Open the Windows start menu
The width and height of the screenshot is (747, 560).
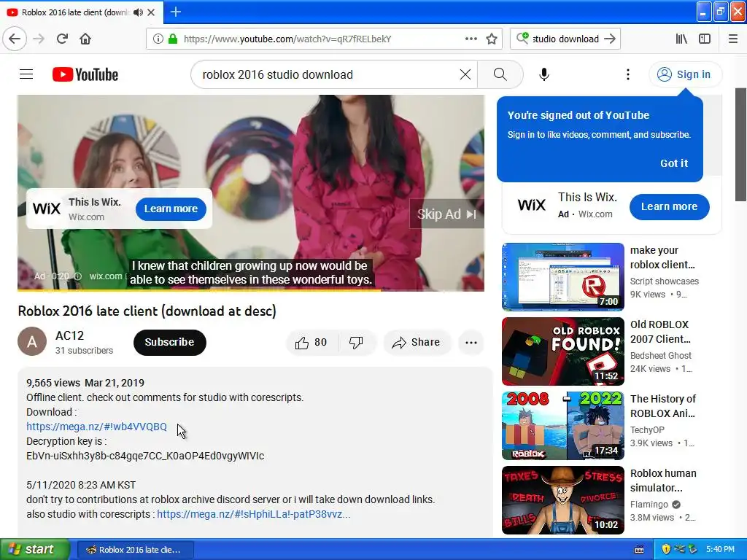34,550
